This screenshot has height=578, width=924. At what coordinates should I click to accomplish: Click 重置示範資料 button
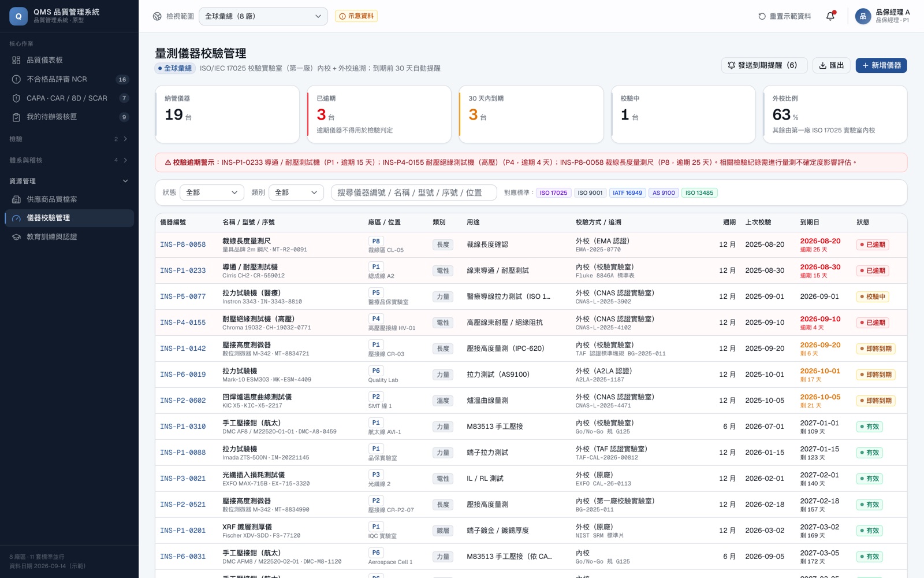click(x=785, y=16)
